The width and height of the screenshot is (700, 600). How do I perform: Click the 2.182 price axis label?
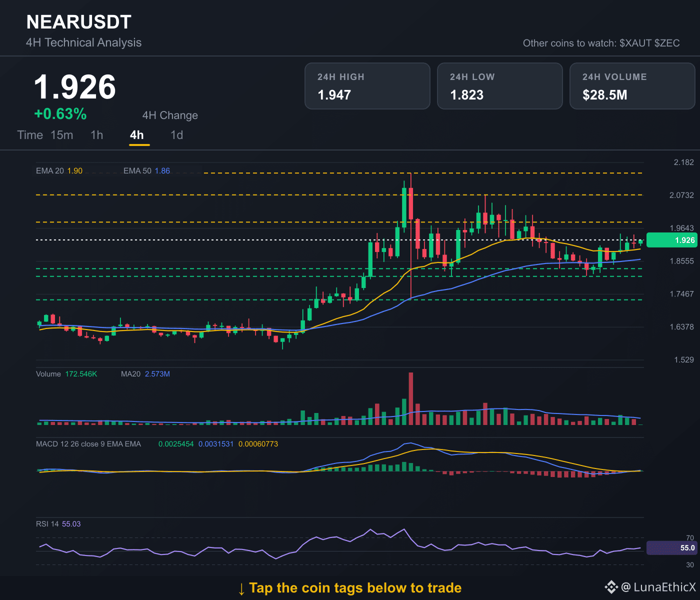point(683,162)
